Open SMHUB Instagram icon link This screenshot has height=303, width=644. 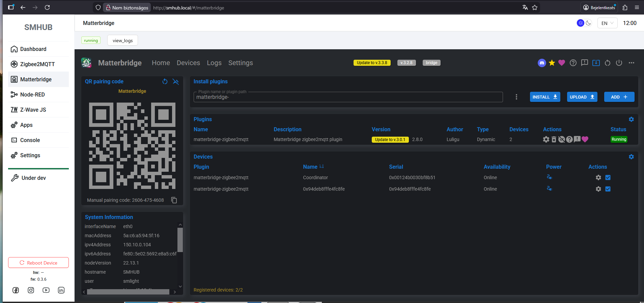point(31,290)
